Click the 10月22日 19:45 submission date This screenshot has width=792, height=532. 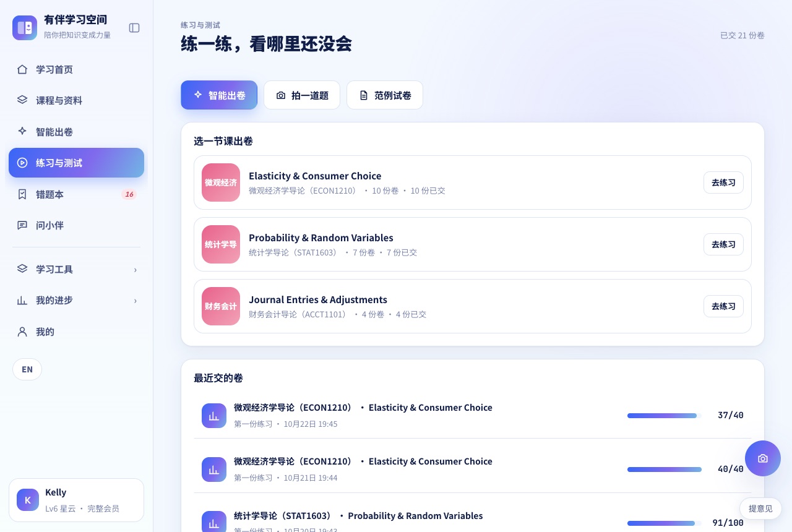tap(311, 424)
